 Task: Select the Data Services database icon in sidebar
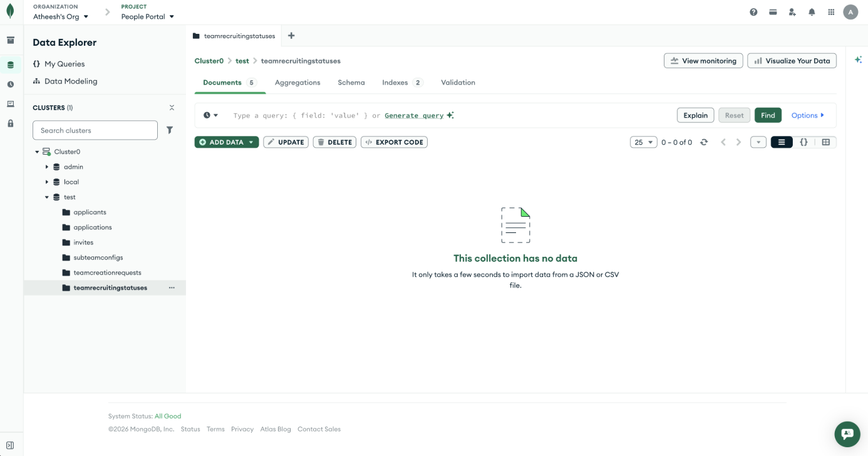pyautogui.click(x=10, y=63)
